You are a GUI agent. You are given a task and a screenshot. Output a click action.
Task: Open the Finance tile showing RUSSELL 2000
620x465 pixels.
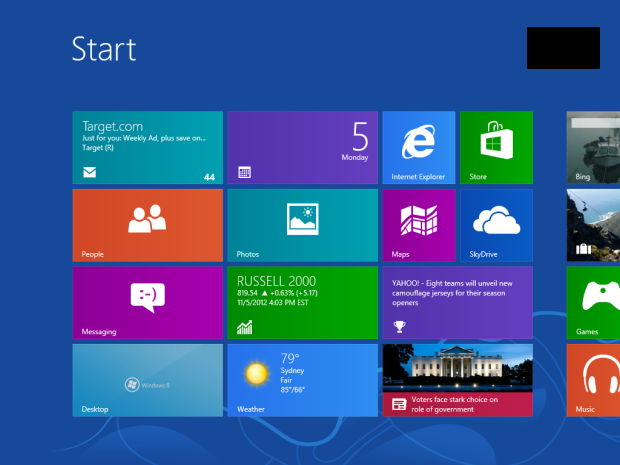(302, 302)
